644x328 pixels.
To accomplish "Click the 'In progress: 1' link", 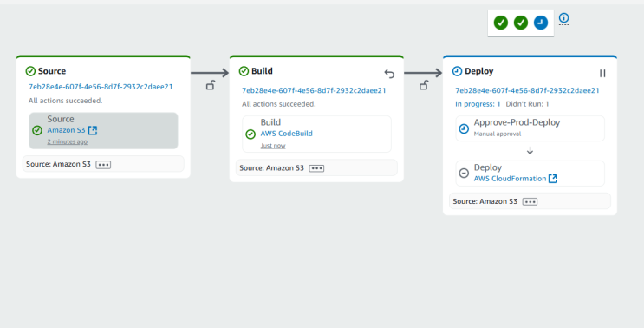I will [x=478, y=104].
